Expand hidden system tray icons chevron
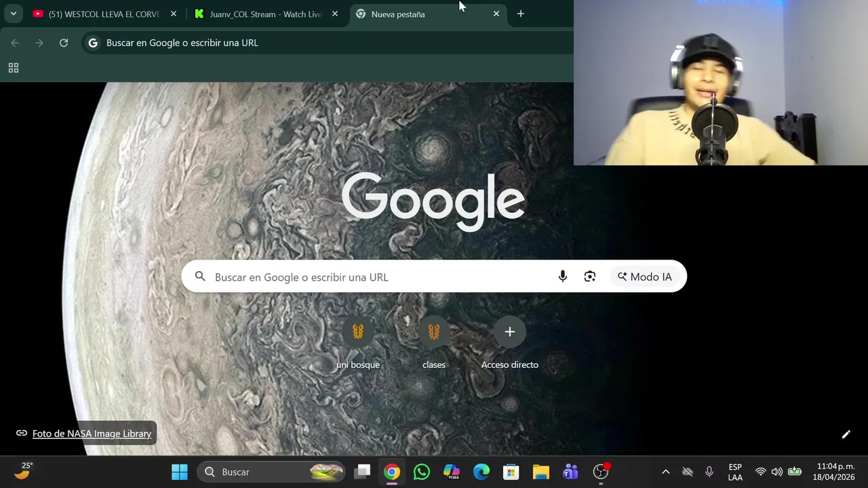Image resolution: width=868 pixels, height=488 pixels. (665, 472)
